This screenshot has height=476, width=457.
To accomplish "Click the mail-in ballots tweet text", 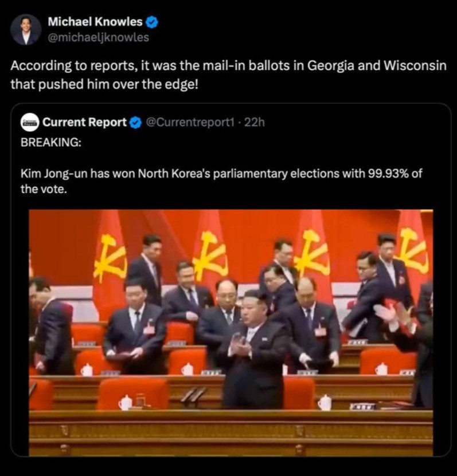I will (228, 75).
